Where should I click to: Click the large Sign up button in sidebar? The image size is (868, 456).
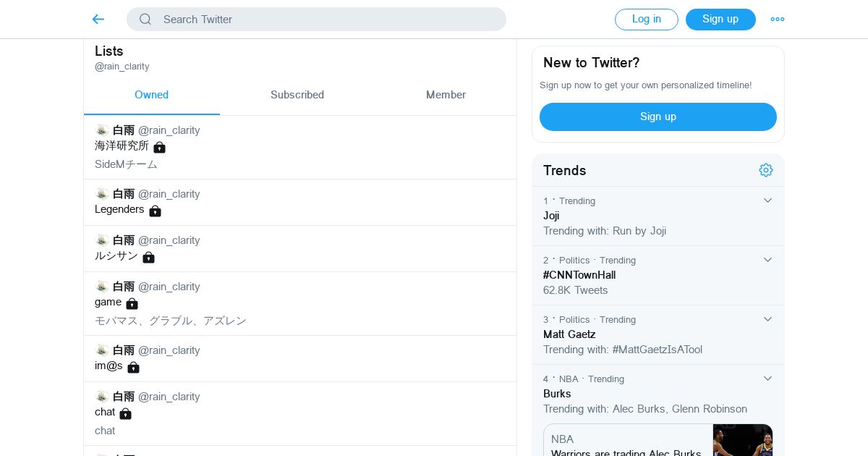coord(658,117)
